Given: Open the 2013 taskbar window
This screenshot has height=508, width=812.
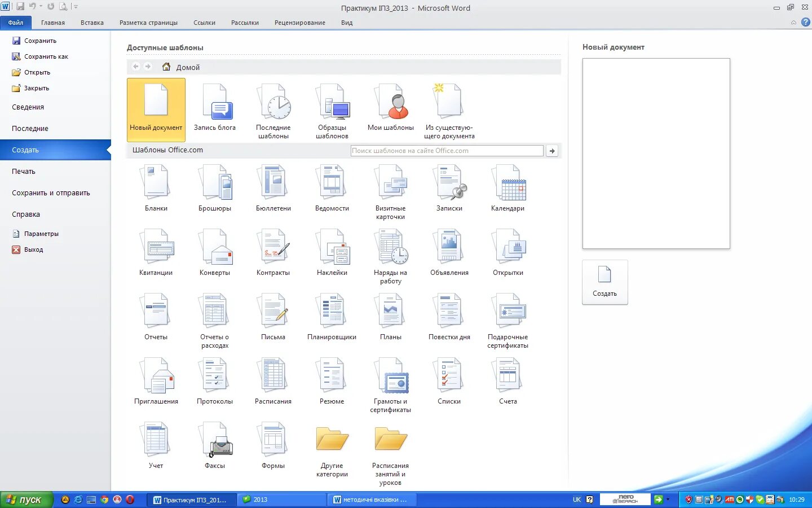Looking at the screenshot, I should pyautogui.click(x=282, y=500).
